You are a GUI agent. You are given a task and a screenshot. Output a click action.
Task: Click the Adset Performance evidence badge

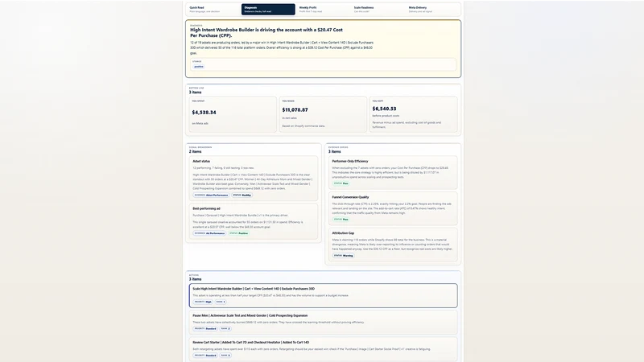tap(211, 195)
